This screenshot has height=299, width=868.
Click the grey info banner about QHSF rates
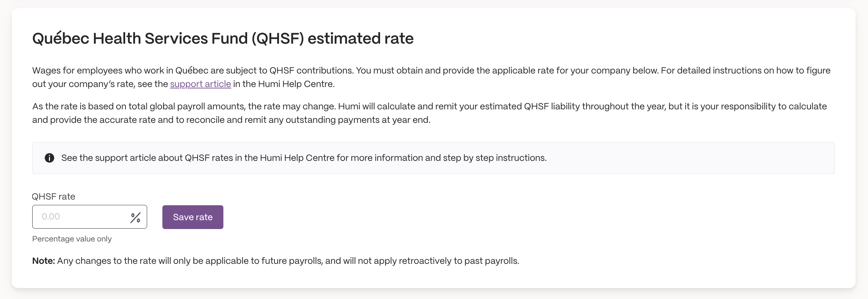pyautogui.click(x=433, y=158)
